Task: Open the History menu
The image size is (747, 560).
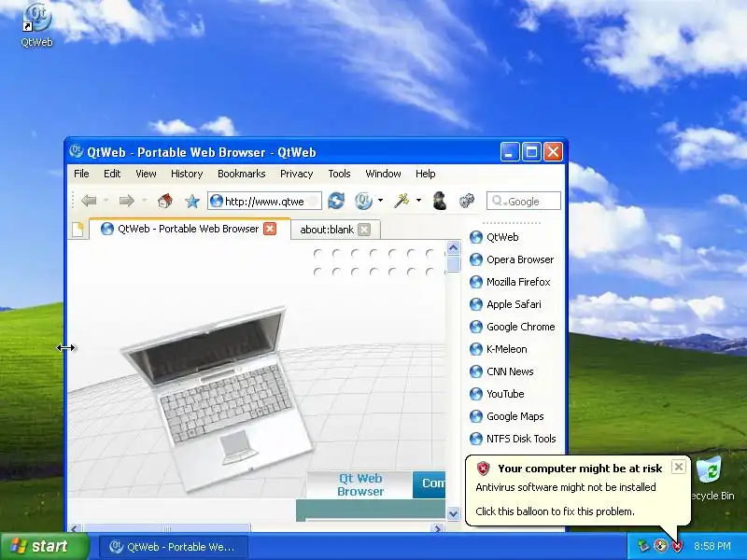Action: tap(187, 174)
